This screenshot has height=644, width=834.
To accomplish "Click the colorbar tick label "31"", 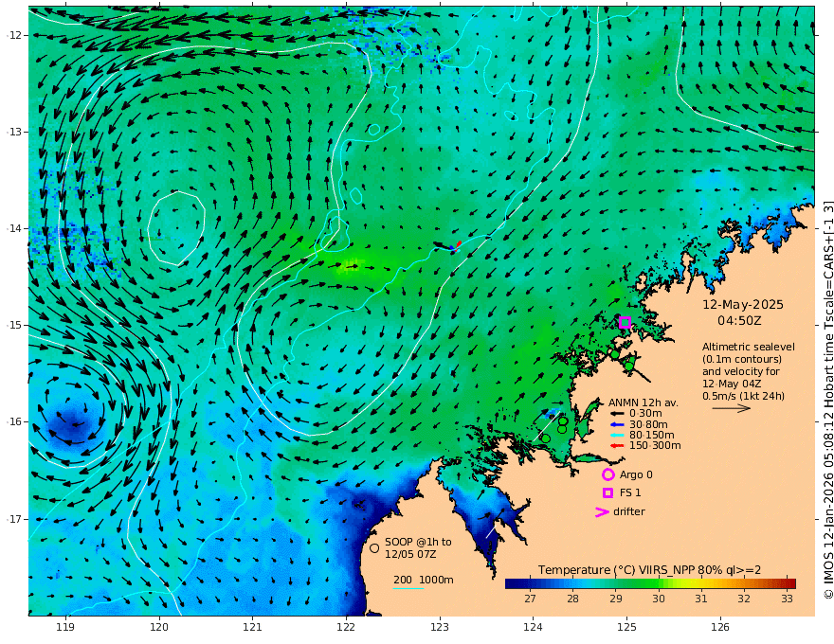I will tap(701, 599).
